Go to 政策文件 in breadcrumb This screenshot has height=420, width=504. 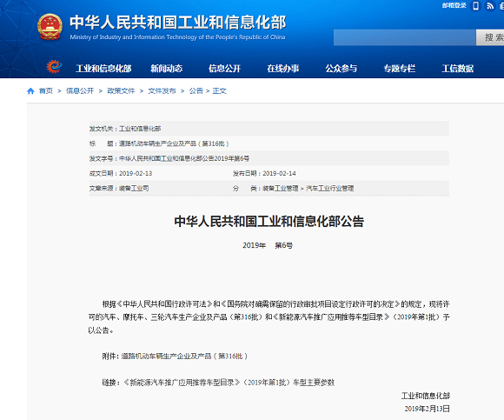pos(121,91)
